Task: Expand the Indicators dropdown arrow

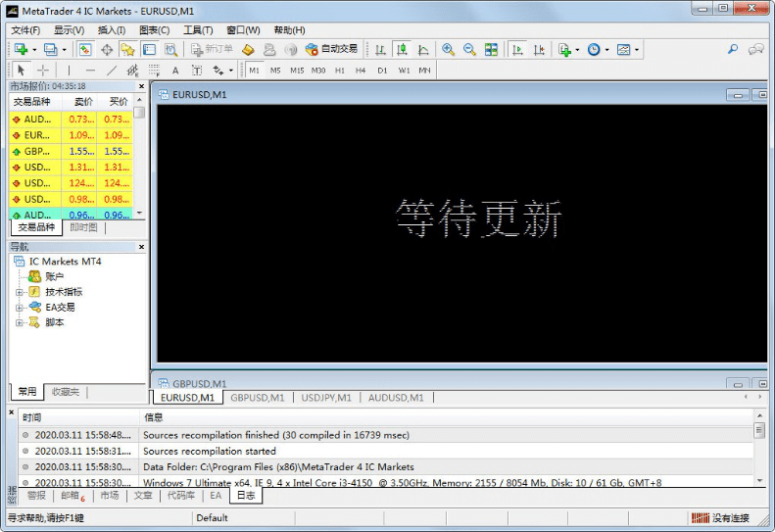Action: click(577, 49)
